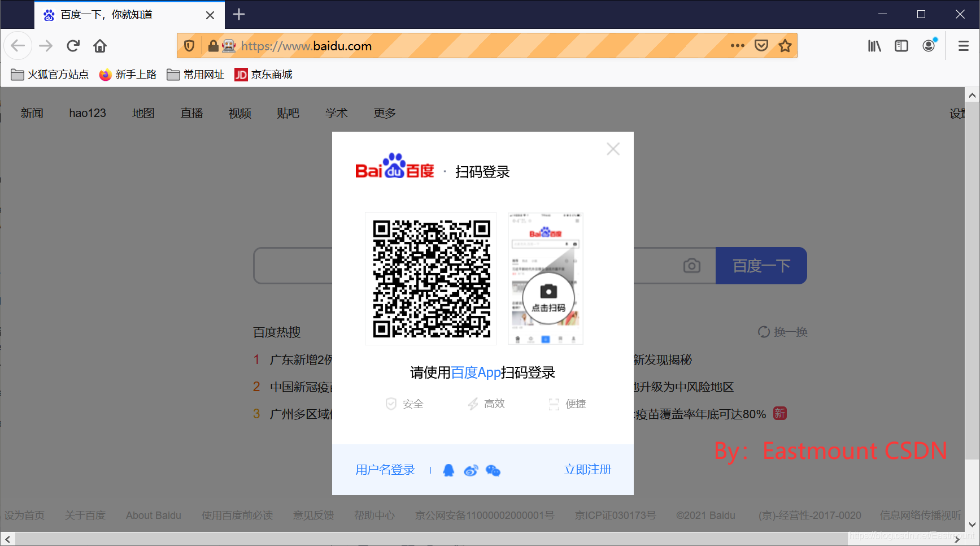980x546 pixels.
Task: Open 关于百度 footer link
Action: tap(85, 515)
